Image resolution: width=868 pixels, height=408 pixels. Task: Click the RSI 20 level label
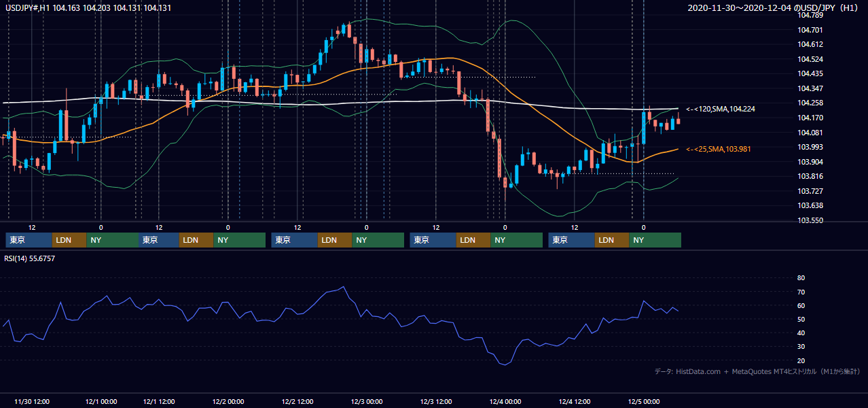tap(801, 360)
